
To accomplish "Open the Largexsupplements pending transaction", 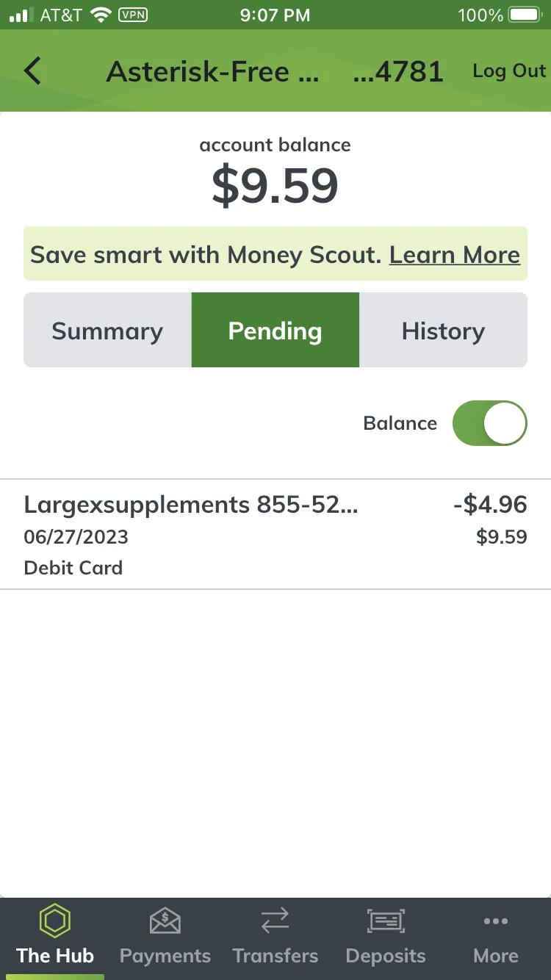I will 275,535.
